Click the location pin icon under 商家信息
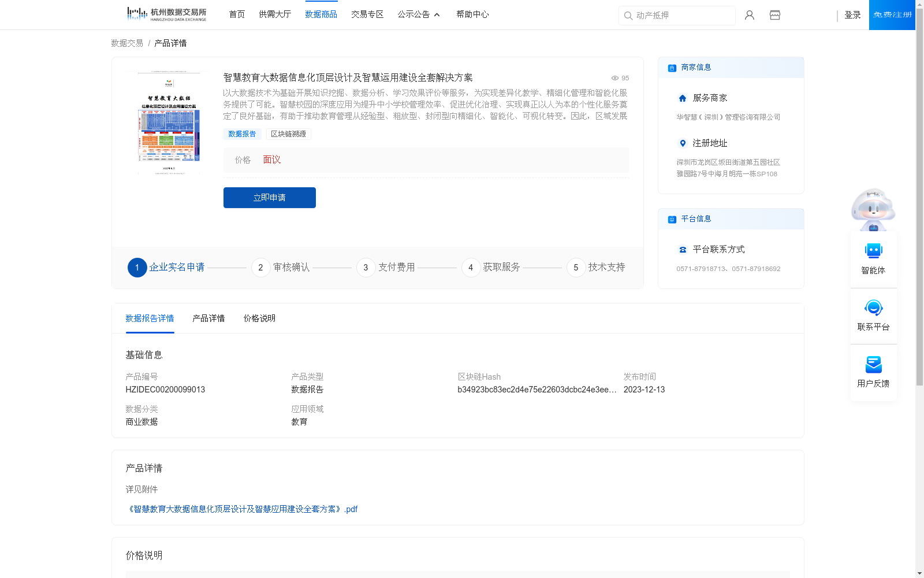The height and width of the screenshot is (578, 924). [682, 144]
